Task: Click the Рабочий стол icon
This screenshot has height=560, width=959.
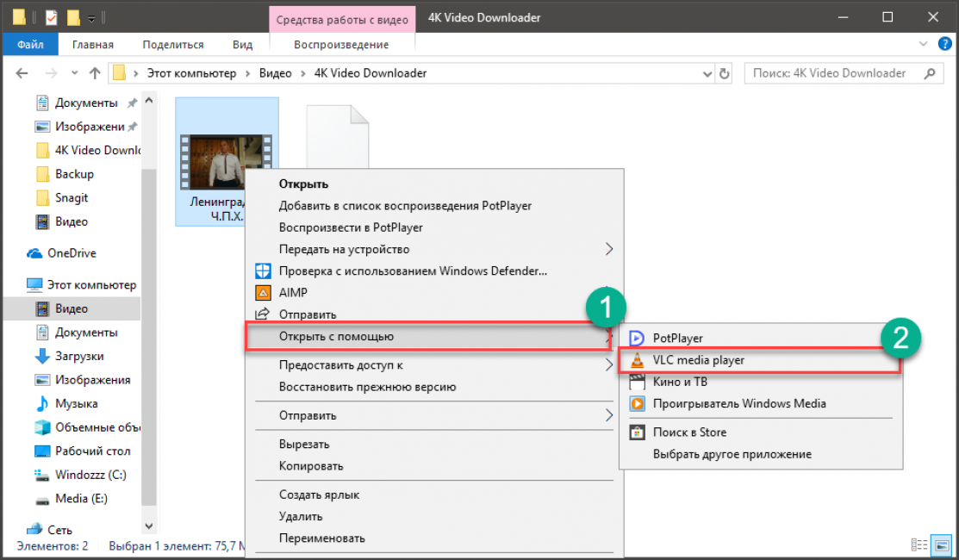Action: (x=42, y=451)
